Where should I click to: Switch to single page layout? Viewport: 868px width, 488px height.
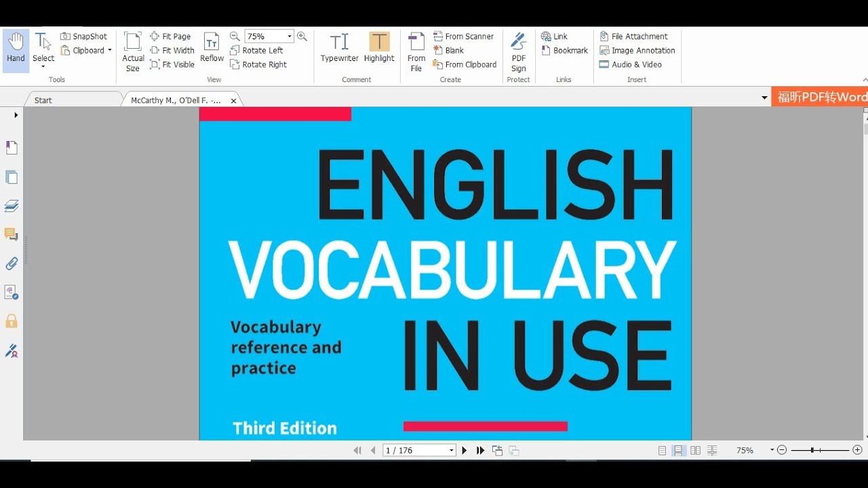click(662, 450)
